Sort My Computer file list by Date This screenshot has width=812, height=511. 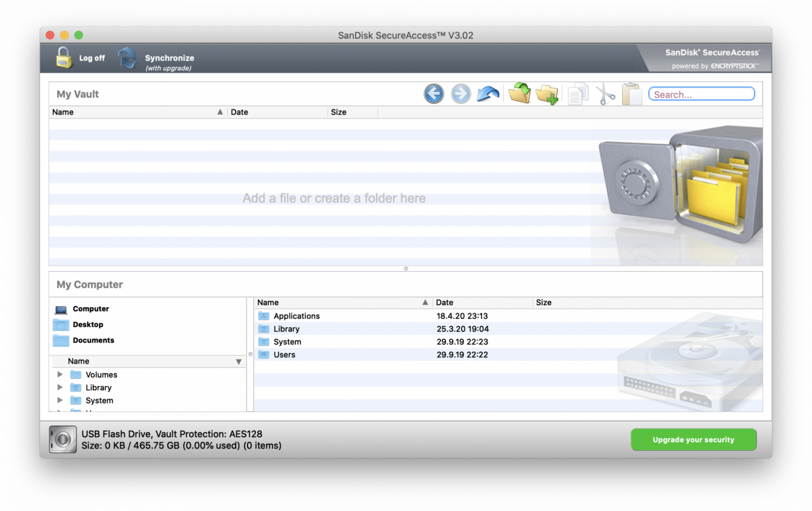click(482, 303)
